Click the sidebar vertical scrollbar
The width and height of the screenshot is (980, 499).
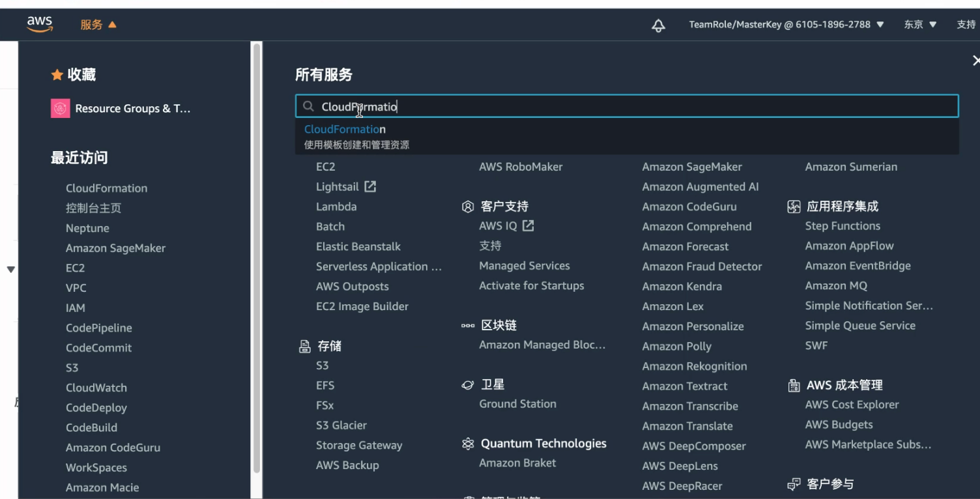pos(257,258)
